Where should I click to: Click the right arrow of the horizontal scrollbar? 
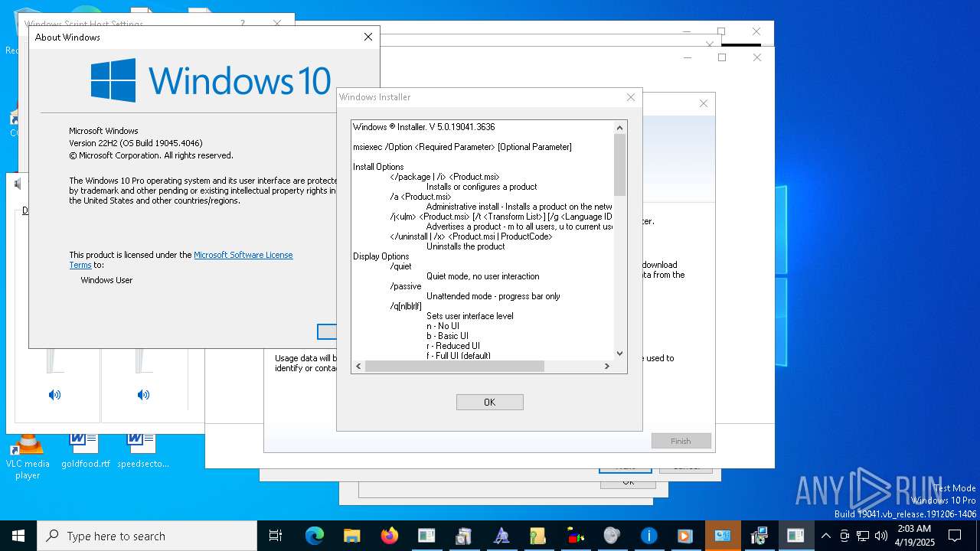point(607,367)
